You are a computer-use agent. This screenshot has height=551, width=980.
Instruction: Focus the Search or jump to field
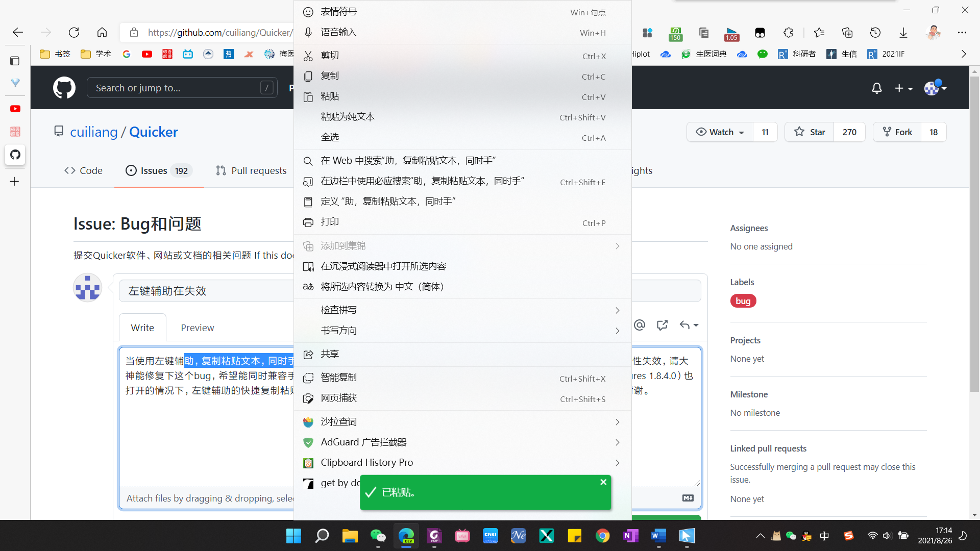click(182, 88)
